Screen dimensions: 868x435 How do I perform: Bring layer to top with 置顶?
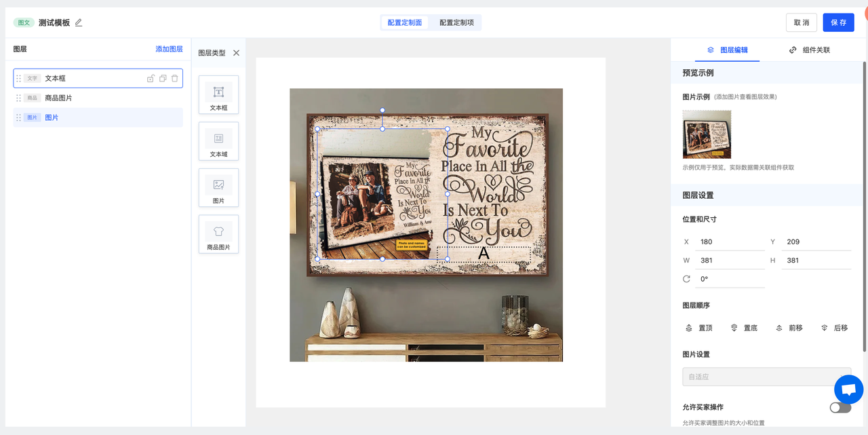(699, 328)
